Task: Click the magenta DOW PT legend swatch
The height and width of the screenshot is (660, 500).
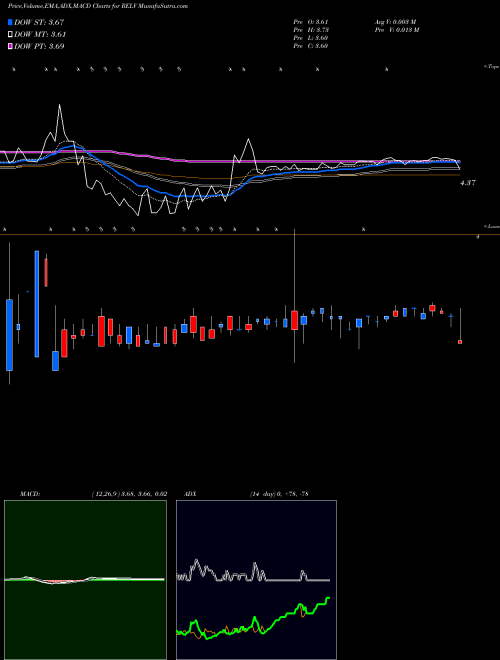Action: pos(10,46)
